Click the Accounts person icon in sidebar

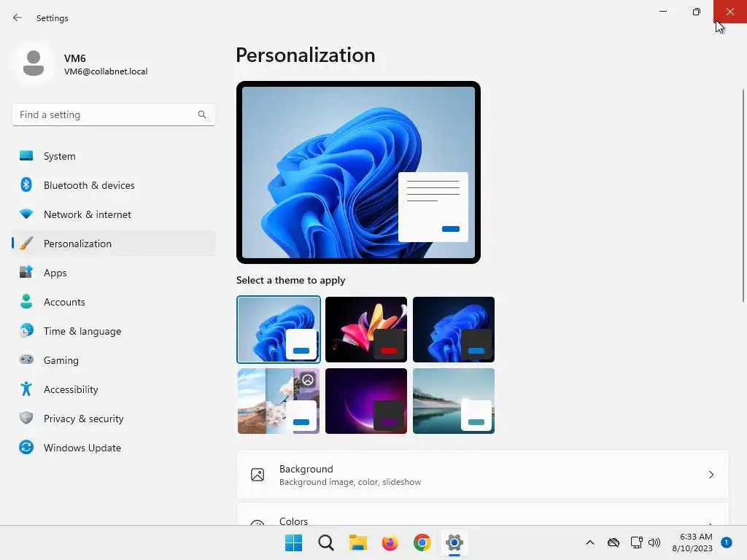pyautogui.click(x=26, y=301)
